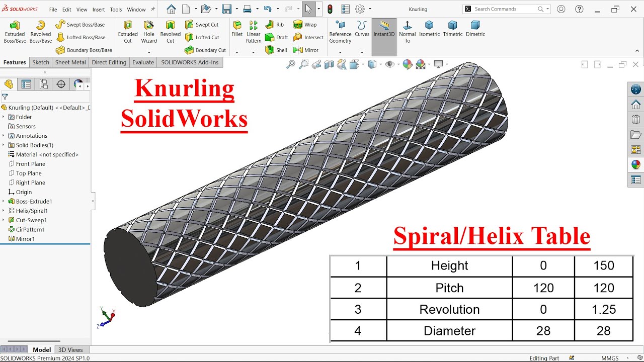Select the Fillet tool
The image size is (644, 362).
(237, 29)
